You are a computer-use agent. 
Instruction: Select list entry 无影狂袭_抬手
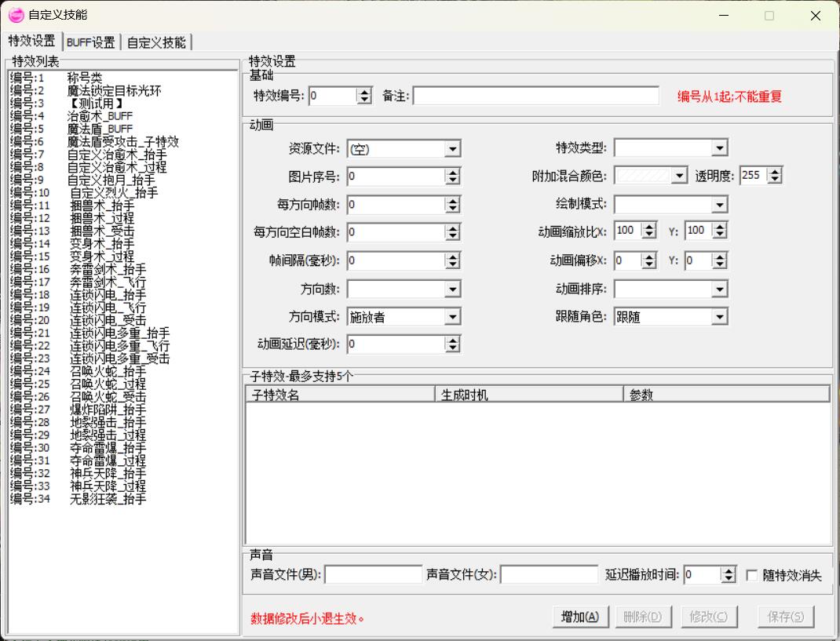coord(108,499)
